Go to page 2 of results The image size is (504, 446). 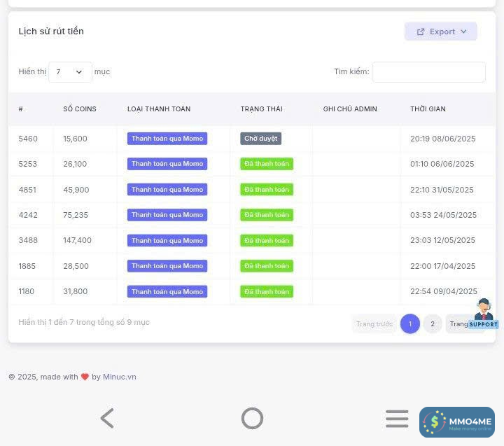tap(433, 323)
